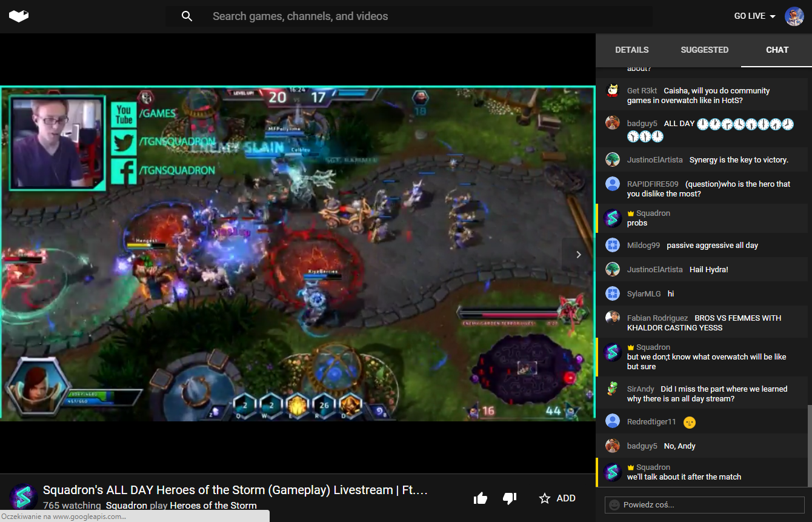This screenshot has width=812, height=522.
Task: Click the emoji icon in chat input
Action: [x=614, y=505]
